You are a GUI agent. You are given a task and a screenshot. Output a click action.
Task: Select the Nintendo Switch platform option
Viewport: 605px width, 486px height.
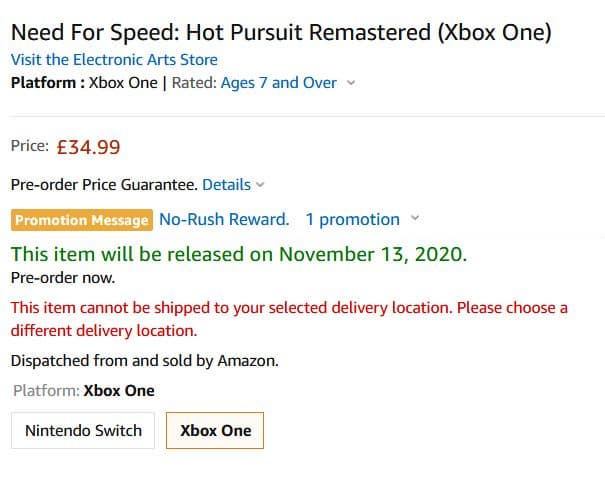coord(83,431)
